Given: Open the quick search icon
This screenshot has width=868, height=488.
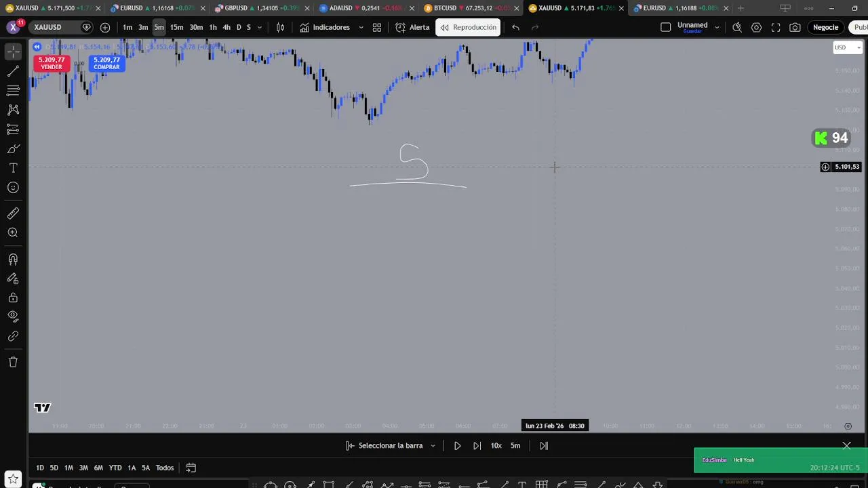Looking at the screenshot, I should 737,27.
